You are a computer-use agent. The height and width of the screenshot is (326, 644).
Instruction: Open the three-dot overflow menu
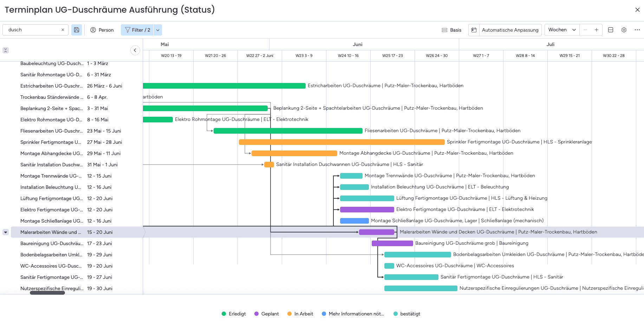click(637, 30)
